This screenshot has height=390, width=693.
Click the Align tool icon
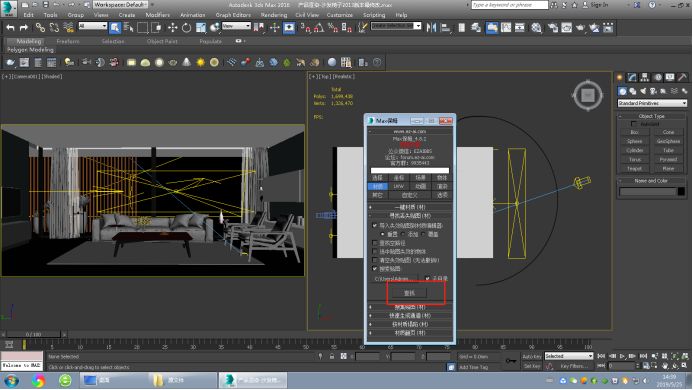click(x=446, y=27)
